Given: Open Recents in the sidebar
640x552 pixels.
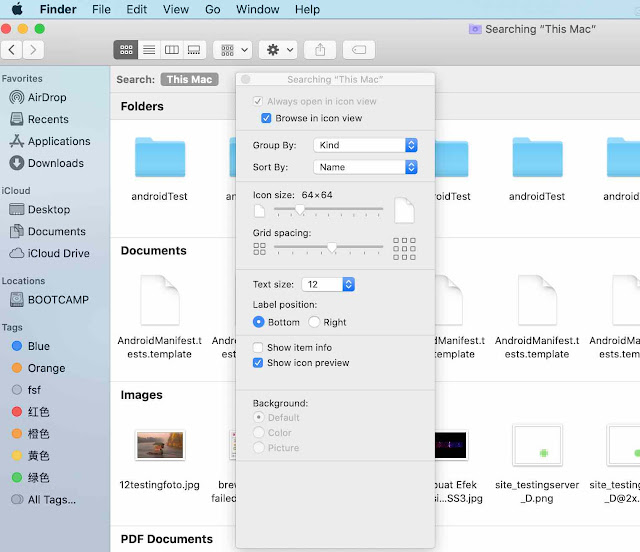Looking at the screenshot, I should [39, 119].
